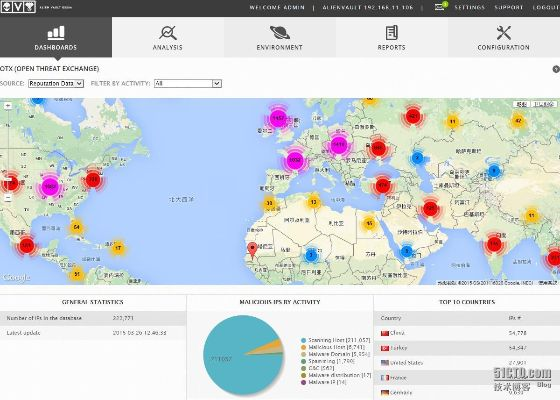Open the Configuration menu
This screenshot has width=560, height=400.
point(504,37)
